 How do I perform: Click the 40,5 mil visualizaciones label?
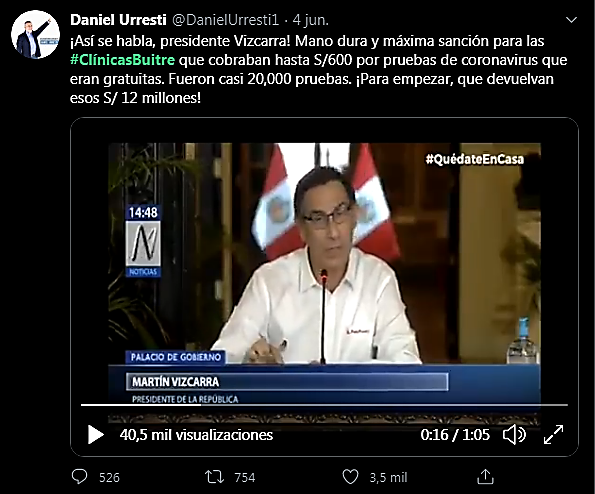196,435
